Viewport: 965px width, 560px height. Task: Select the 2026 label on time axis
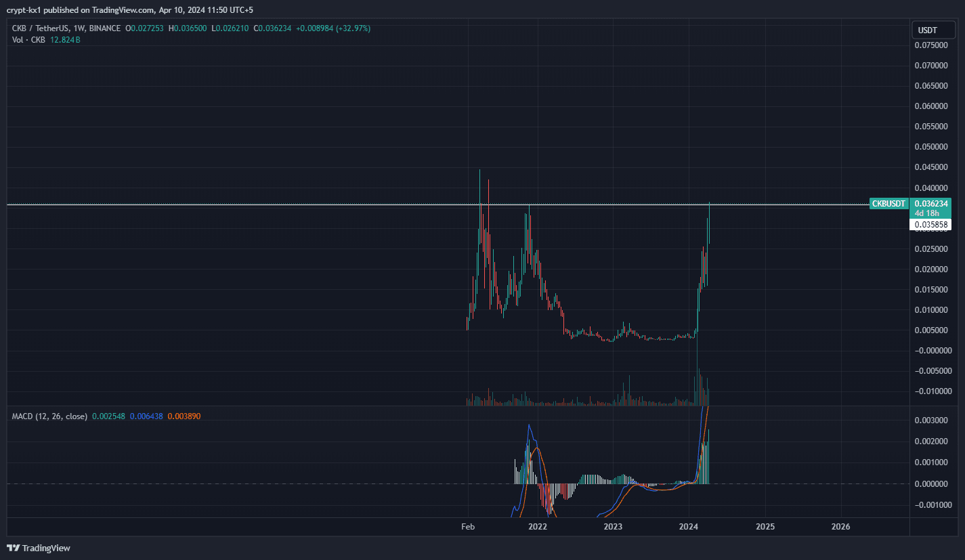pyautogui.click(x=840, y=526)
